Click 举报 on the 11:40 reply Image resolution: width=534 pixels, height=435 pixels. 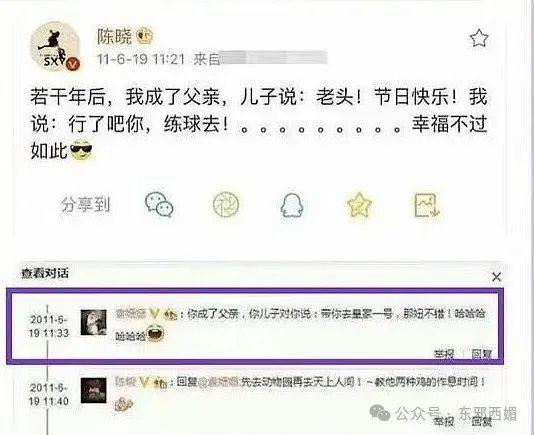444,422
